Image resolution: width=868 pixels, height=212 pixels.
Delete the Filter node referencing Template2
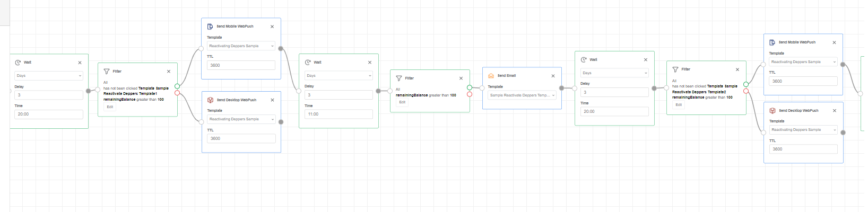(x=737, y=69)
